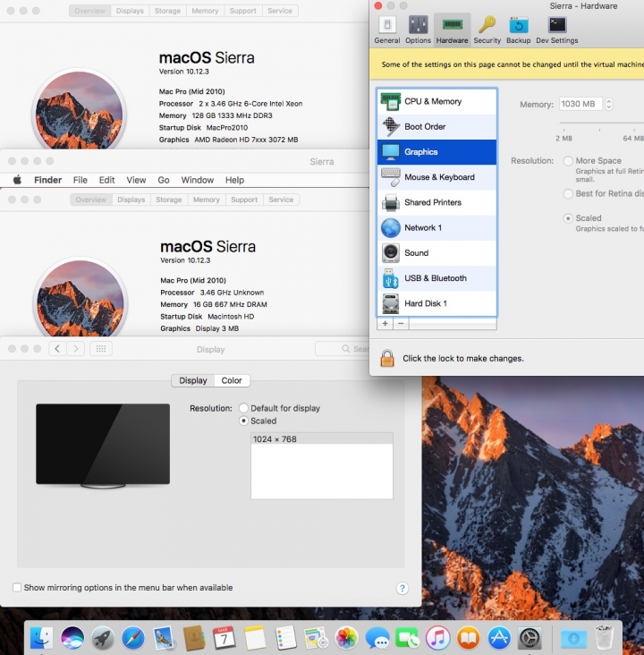Open the View menu
Screen dimensions: 644x655
click(136, 180)
